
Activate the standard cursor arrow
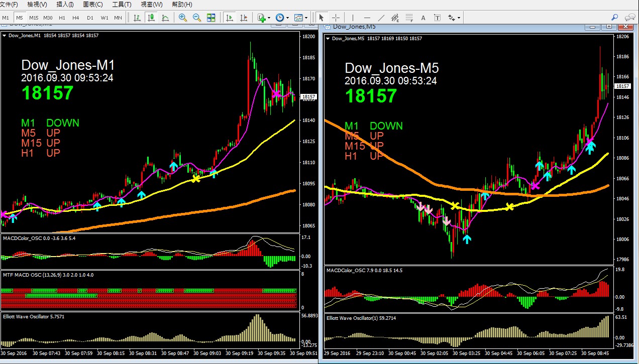point(322,18)
